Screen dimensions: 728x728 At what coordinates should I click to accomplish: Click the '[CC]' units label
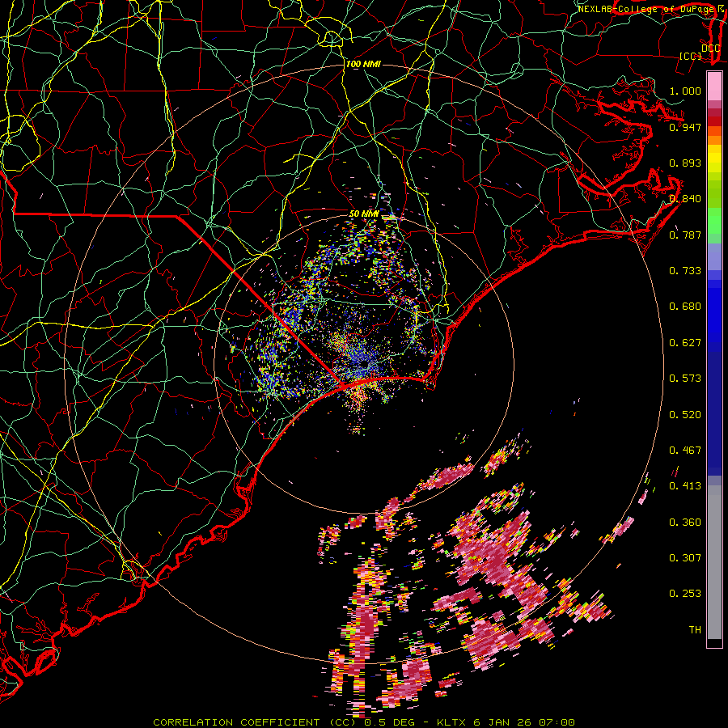pos(691,56)
